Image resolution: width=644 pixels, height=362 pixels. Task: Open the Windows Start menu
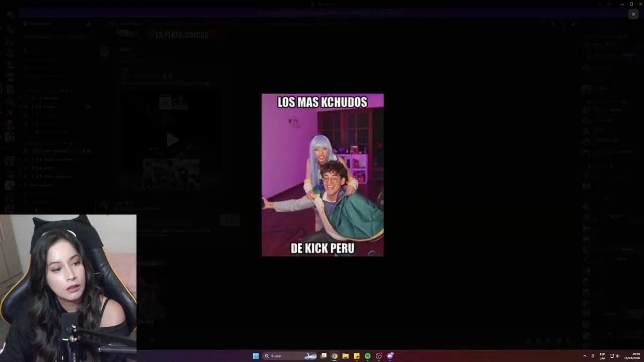[x=256, y=356]
